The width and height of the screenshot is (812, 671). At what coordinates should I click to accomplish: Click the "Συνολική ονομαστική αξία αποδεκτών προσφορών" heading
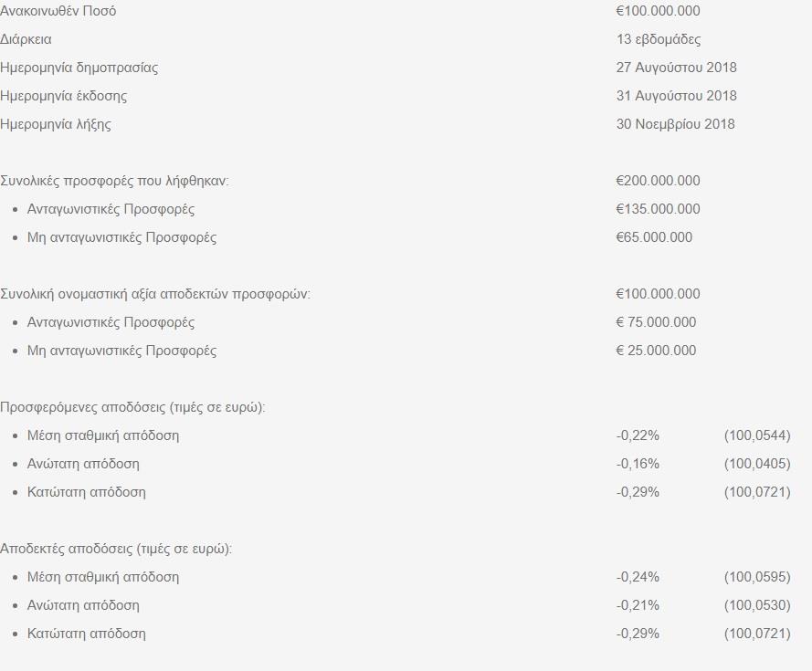(x=155, y=294)
